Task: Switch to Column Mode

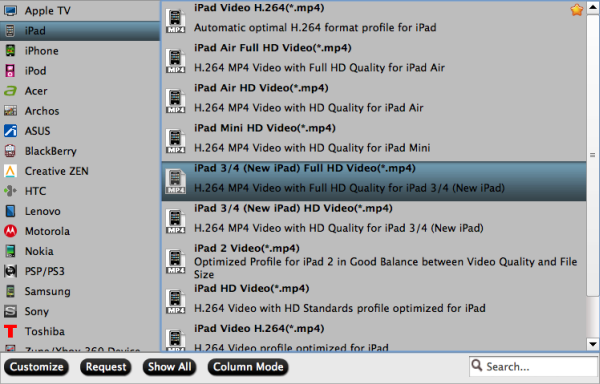Action: click(x=248, y=367)
